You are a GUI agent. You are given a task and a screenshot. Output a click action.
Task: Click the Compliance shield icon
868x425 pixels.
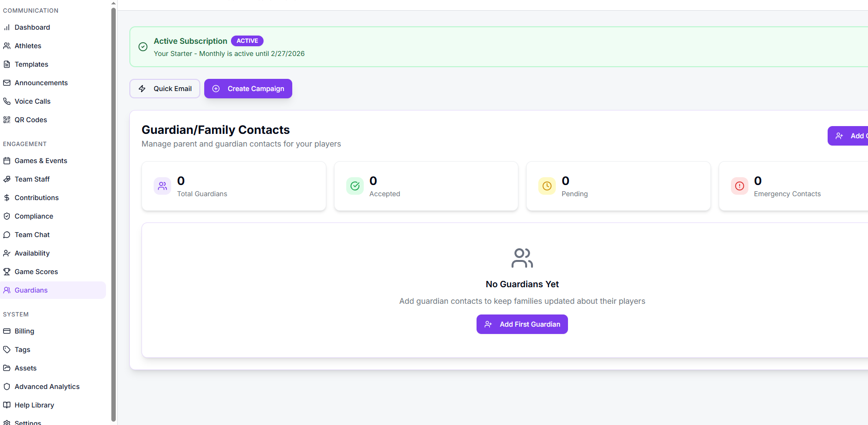(7, 216)
